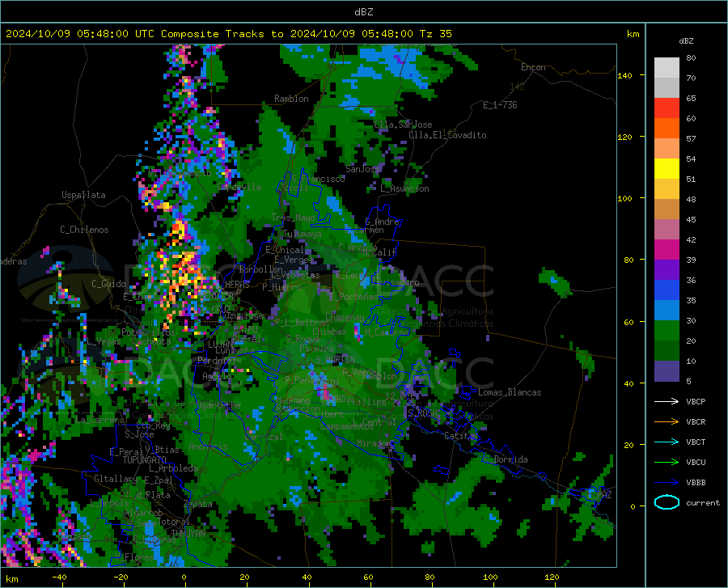This screenshot has height=588, width=728.
Task: Pick the dark violet 5–10 dBZ swatch
Action: (x=667, y=371)
